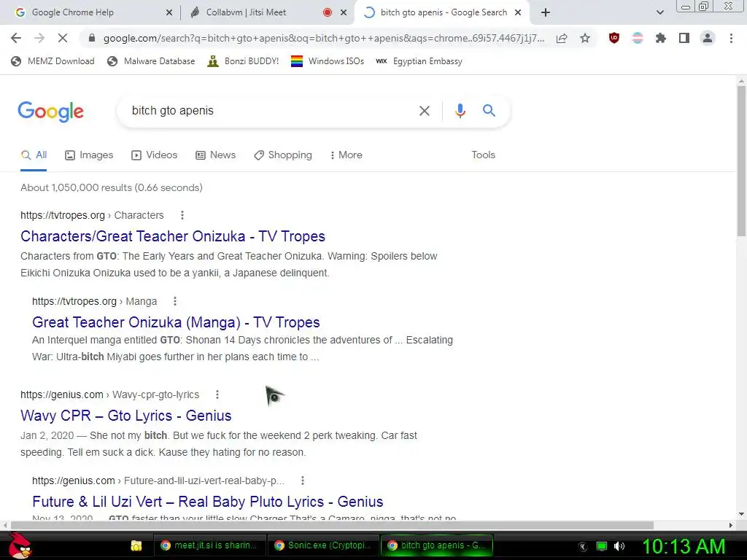Switch to News results

coord(216,155)
